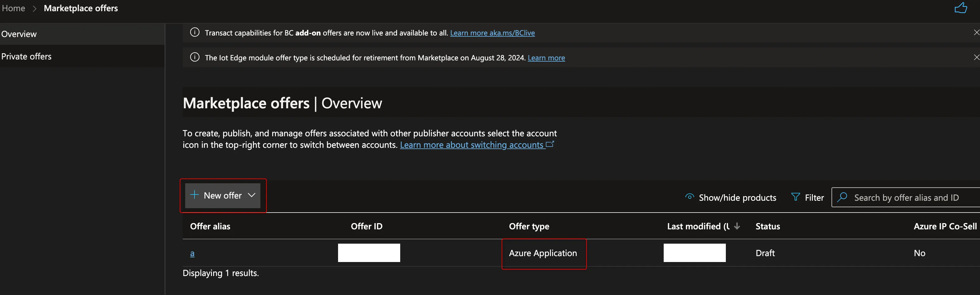The image size is (980, 295).
Task: Click the plus icon on New offer
Action: click(195, 195)
